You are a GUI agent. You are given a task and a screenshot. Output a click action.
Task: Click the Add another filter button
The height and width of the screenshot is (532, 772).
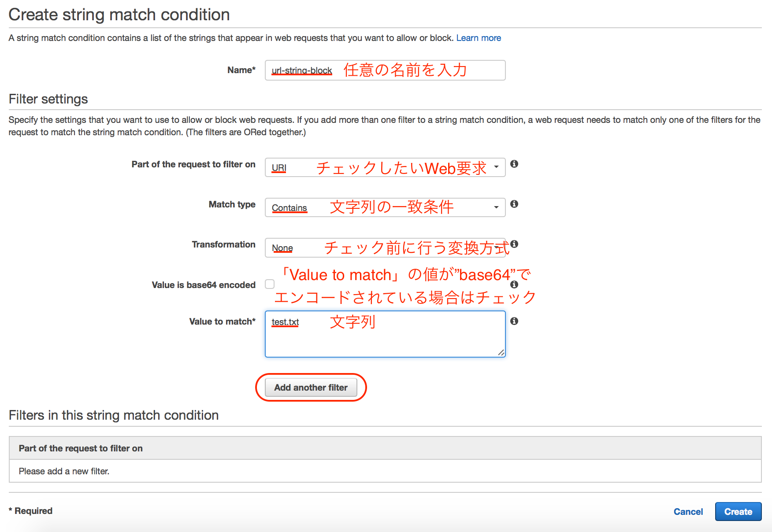click(311, 387)
